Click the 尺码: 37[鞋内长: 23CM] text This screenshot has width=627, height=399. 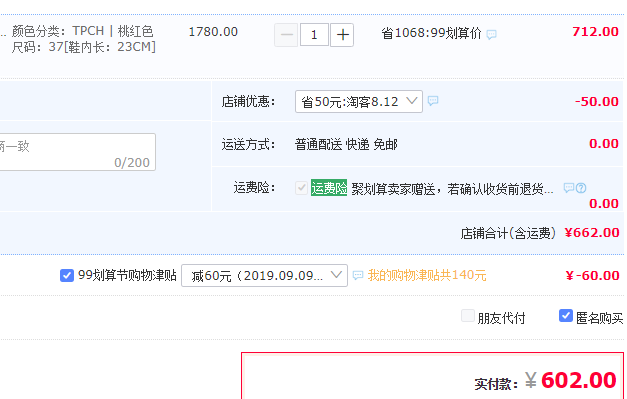pos(84,47)
